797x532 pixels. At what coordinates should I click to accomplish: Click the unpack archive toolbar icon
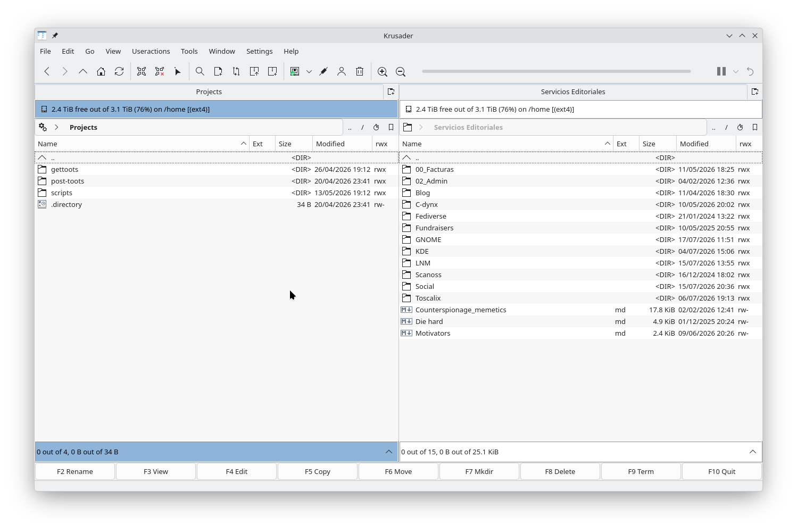[254, 71]
